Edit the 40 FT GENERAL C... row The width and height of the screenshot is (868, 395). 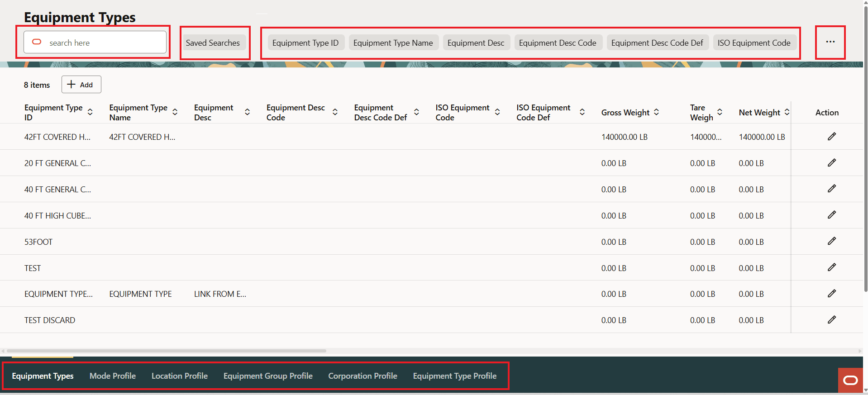[831, 189]
